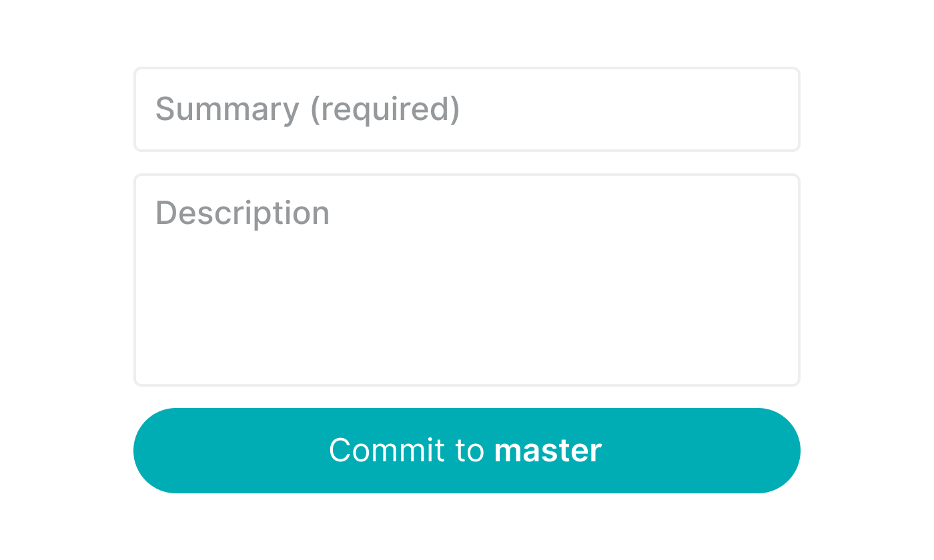
Task: Click the 'Commit to' text on button
Action: (406, 451)
